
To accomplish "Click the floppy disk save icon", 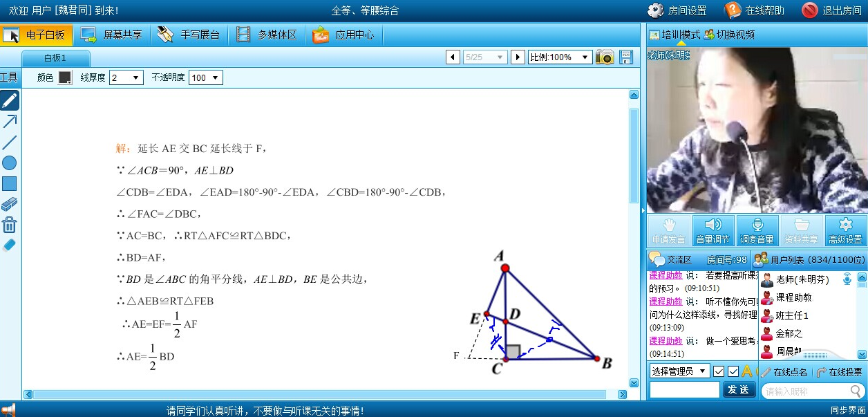I will (x=626, y=57).
